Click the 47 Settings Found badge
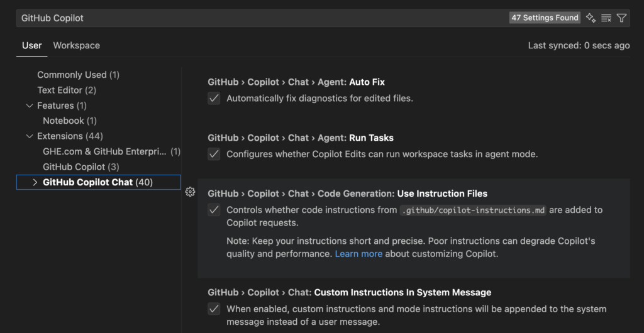Viewport: 644px width, 333px height. pyautogui.click(x=545, y=18)
